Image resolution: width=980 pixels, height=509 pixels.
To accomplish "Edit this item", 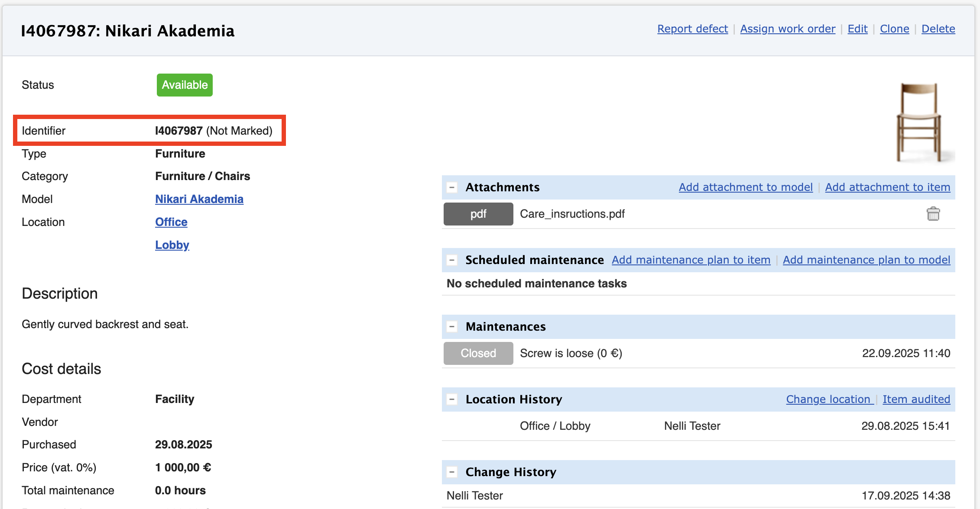I will [857, 29].
